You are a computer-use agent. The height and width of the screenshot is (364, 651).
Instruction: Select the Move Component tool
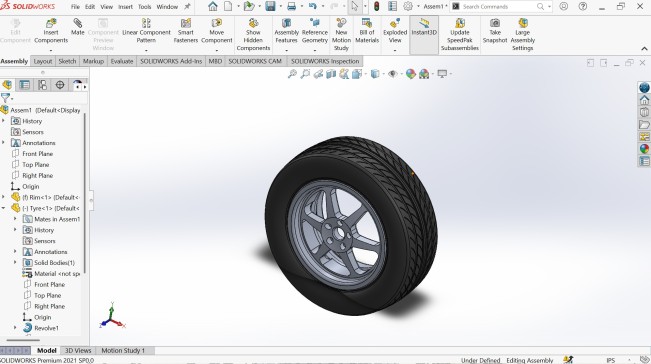coord(217,31)
